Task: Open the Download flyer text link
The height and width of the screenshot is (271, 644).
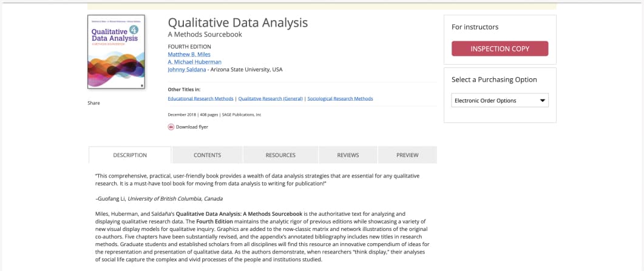Action: point(192,127)
